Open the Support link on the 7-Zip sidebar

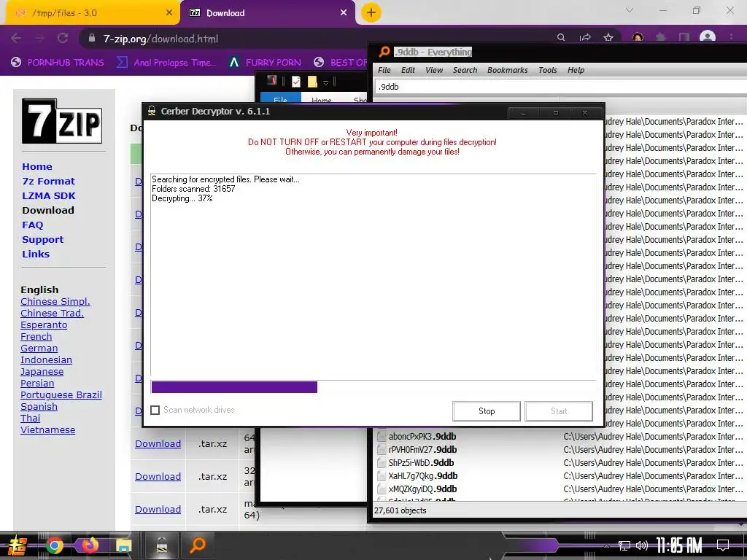(43, 239)
